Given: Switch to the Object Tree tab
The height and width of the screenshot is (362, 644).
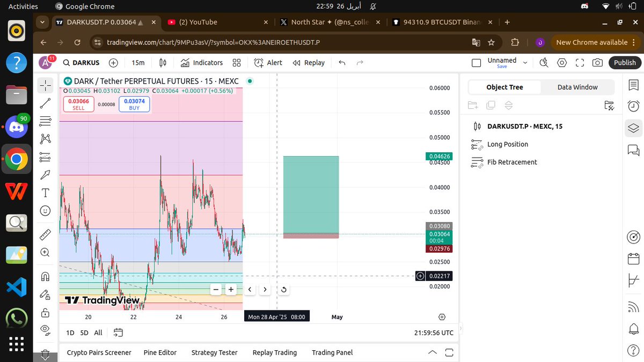Looking at the screenshot, I should [x=504, y=87].
